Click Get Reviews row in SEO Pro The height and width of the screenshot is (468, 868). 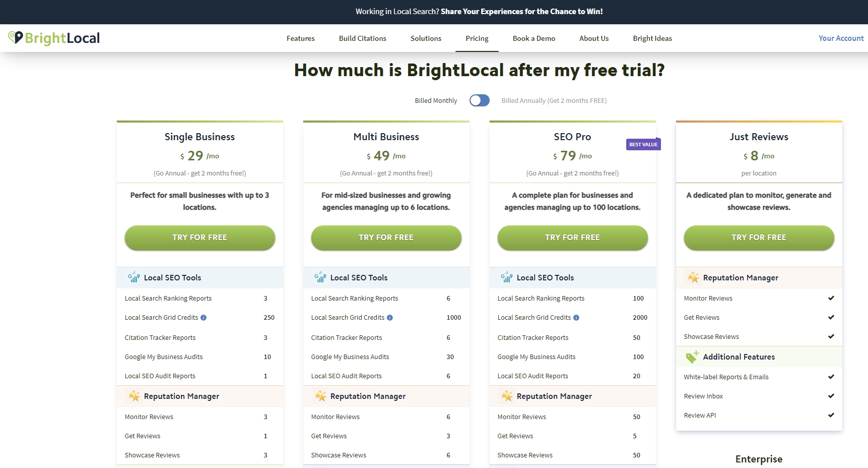click(573, 436)
